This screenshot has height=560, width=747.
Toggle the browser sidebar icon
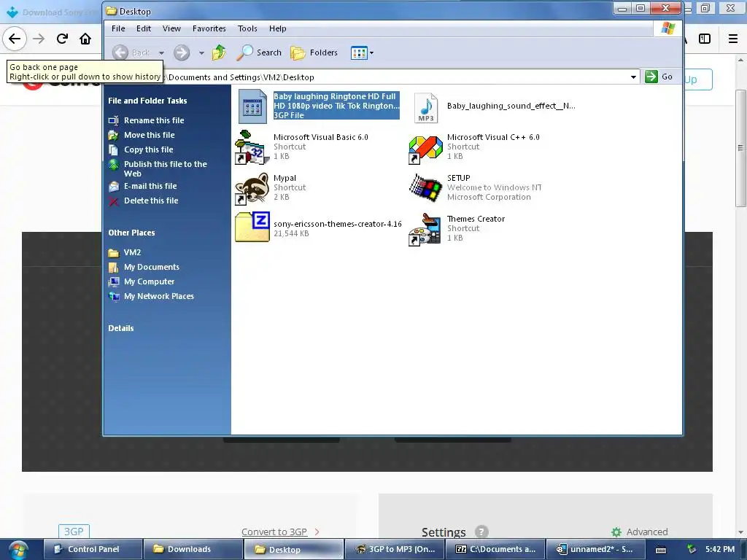705,39
